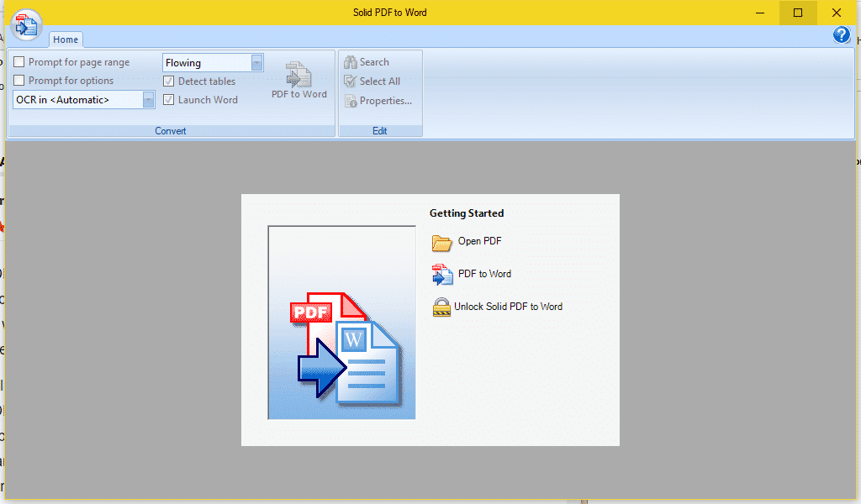Image resolution: width=861 pixels, height=504 pixels.
Task: Toggle the Detect tables checkbox
Action: (168, 81)
